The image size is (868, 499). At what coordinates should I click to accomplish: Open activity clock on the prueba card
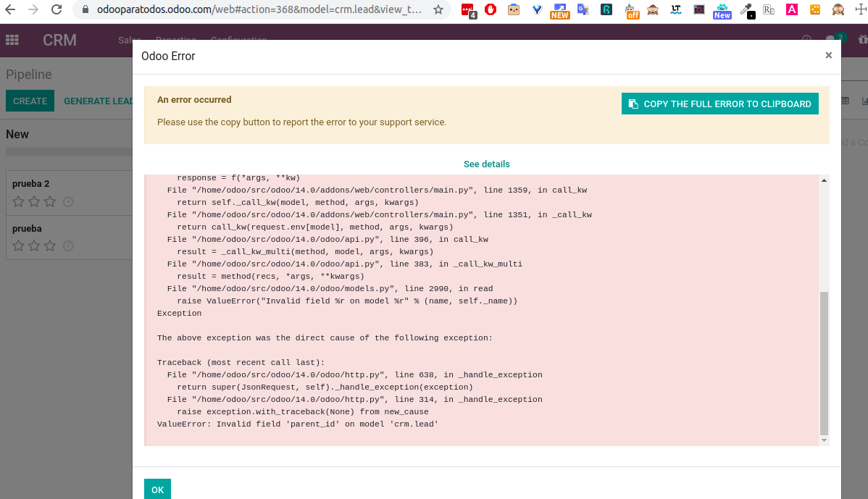coord(68,246)
